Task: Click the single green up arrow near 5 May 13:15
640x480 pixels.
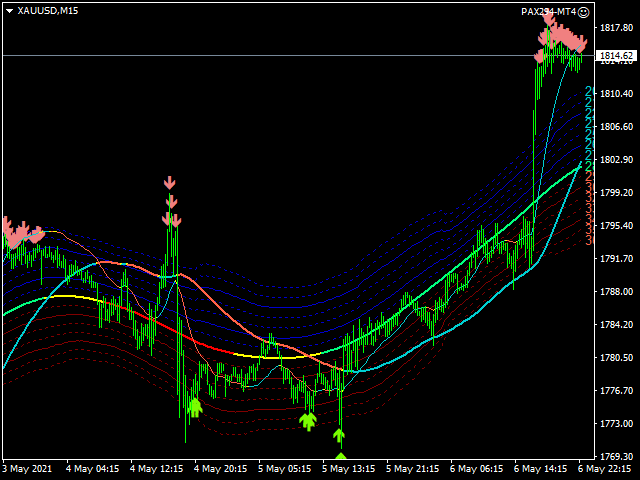Action: pos(339,435)
